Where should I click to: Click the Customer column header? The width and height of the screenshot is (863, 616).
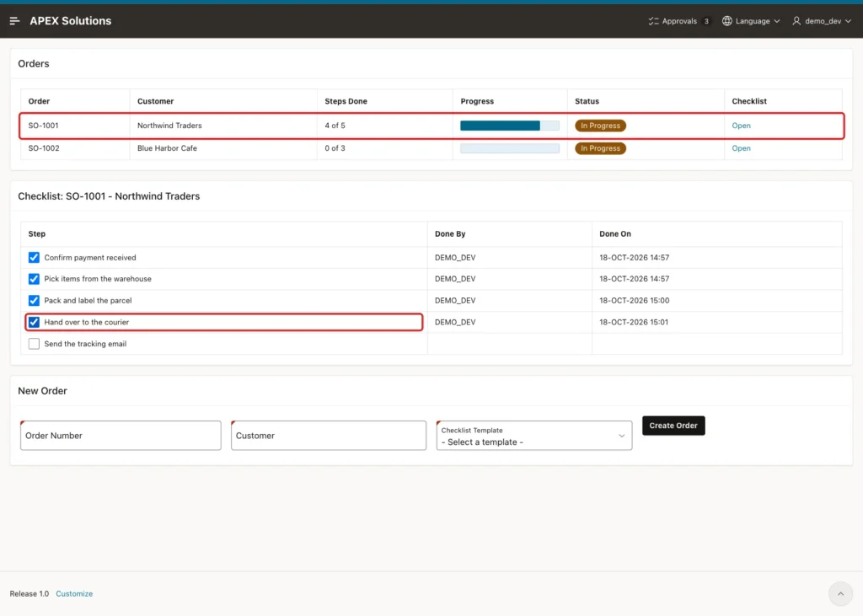pyautogui.click(x=155, y=101)
